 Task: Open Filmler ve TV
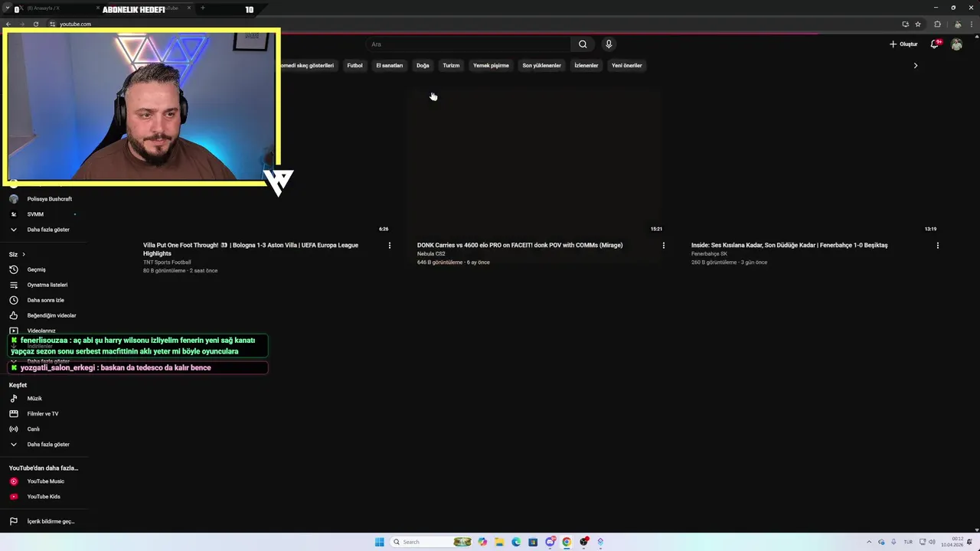click(x=44, y=414)
